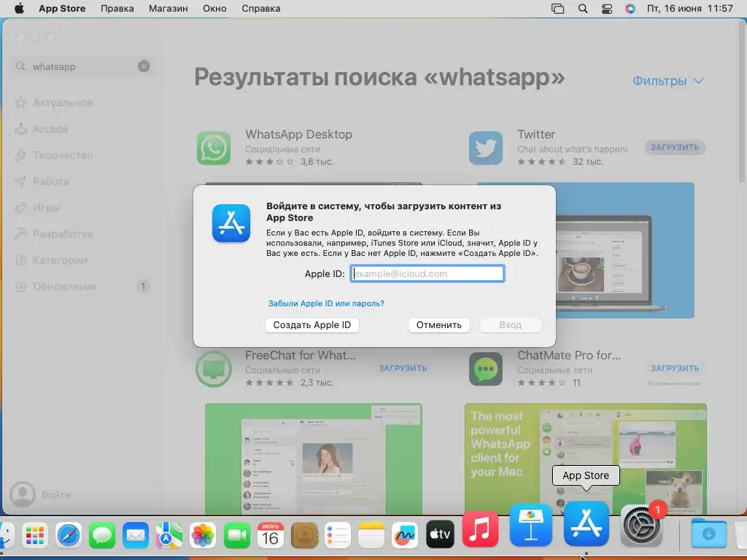This screenshot has height=560, width=747.
Task: Open Категории section in sidebar
Action: (x=51, y=260)
